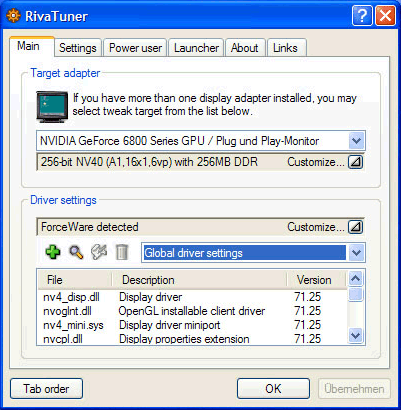This screenshot has width=401, height=410.
Task: Select NVIDIA GeForce 6800 Series adapter field
Action: (201, 141)
